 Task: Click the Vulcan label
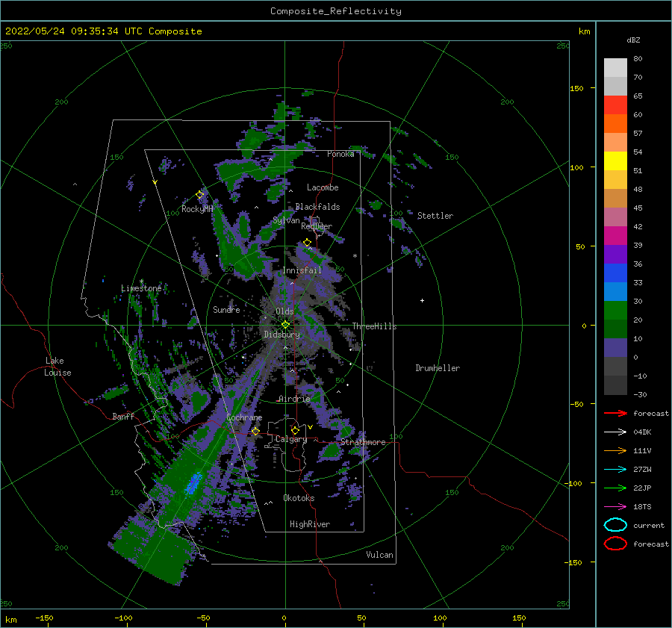point(379,555)
